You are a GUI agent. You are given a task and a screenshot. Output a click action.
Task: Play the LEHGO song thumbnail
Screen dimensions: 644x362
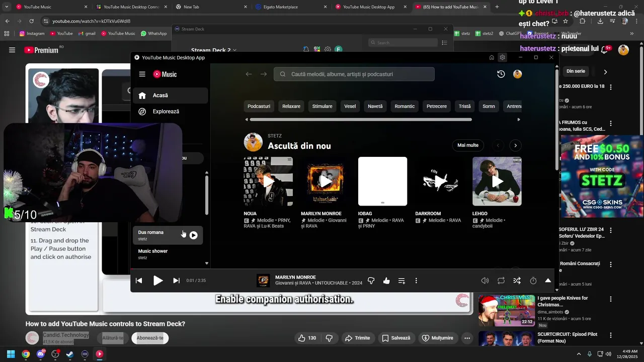point(497,182)
